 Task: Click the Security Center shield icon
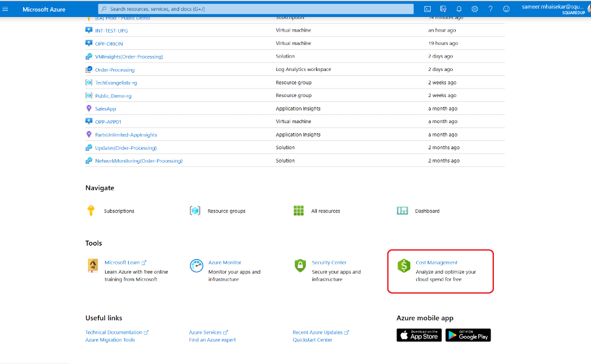300,266
